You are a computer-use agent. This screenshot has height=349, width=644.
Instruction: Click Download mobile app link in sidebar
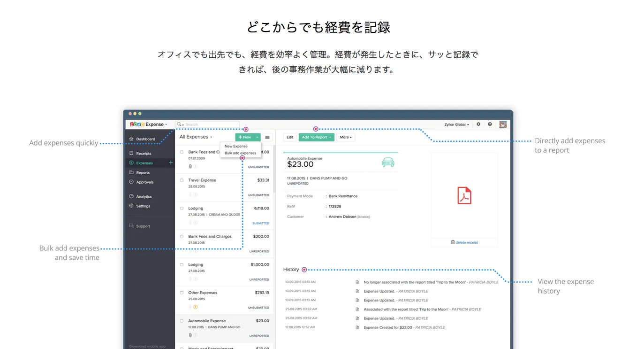click(x=147, y=347)
